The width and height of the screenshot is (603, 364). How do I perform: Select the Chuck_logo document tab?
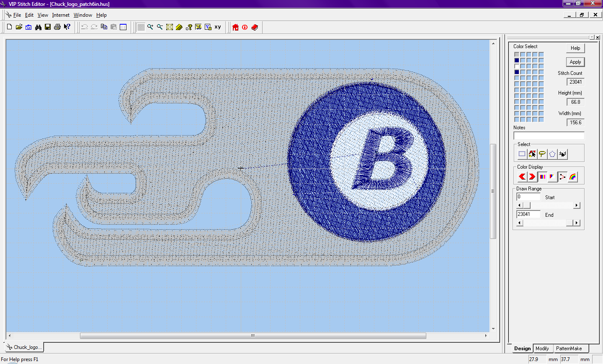pos(24,347)
